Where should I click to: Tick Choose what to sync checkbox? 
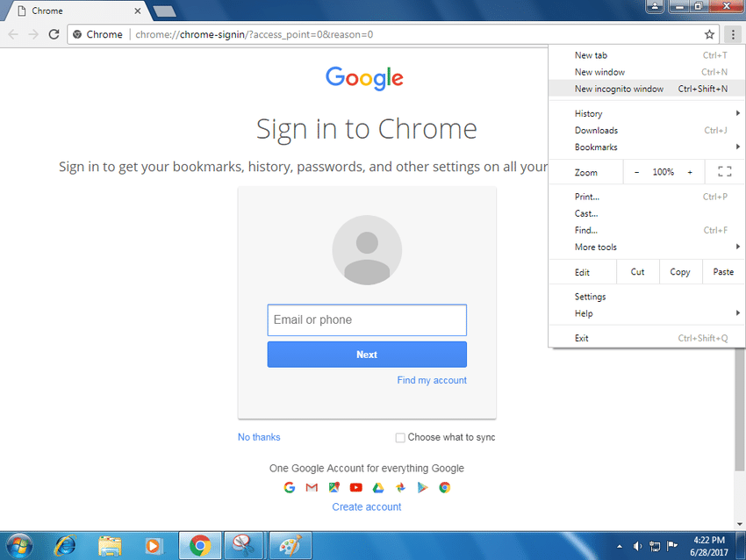[400, 437]
